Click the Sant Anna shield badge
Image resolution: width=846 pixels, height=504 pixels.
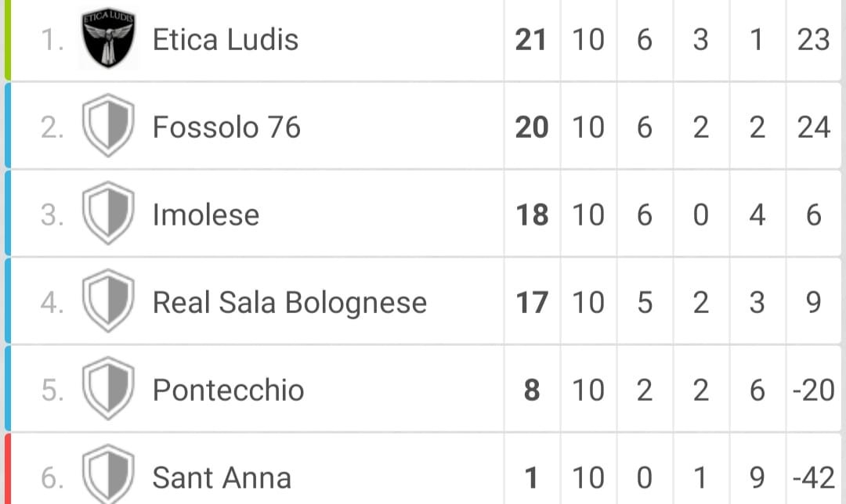click(x=108, y=473)
